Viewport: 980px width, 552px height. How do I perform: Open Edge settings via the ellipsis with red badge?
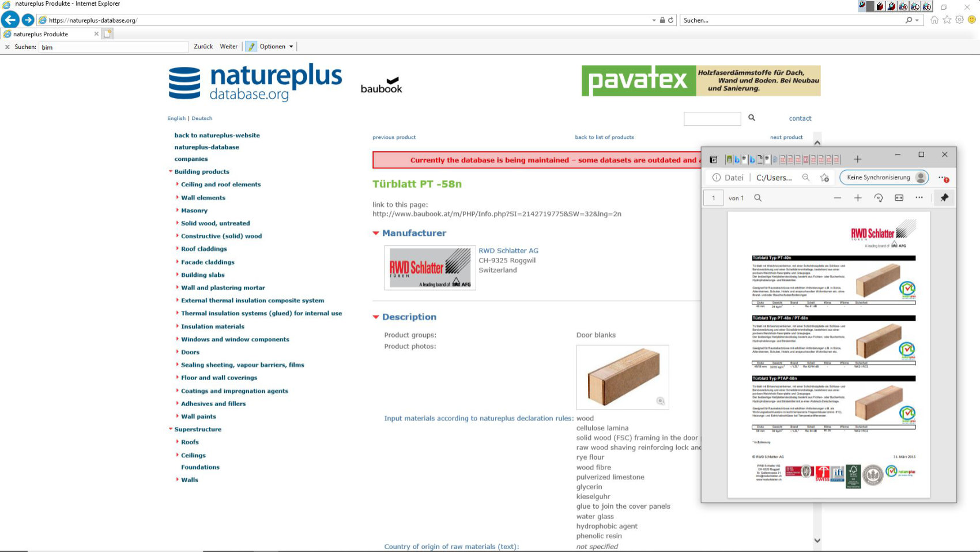941,178
